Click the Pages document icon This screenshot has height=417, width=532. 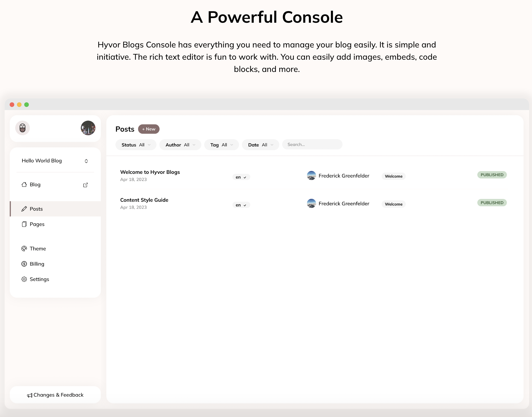click(24, 224)
